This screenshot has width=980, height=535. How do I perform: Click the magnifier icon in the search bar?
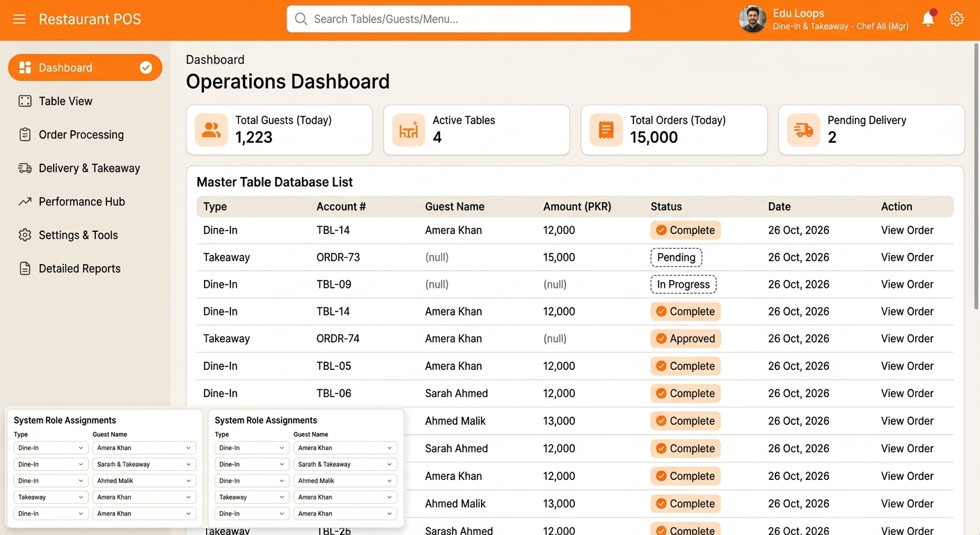[301, 20]
